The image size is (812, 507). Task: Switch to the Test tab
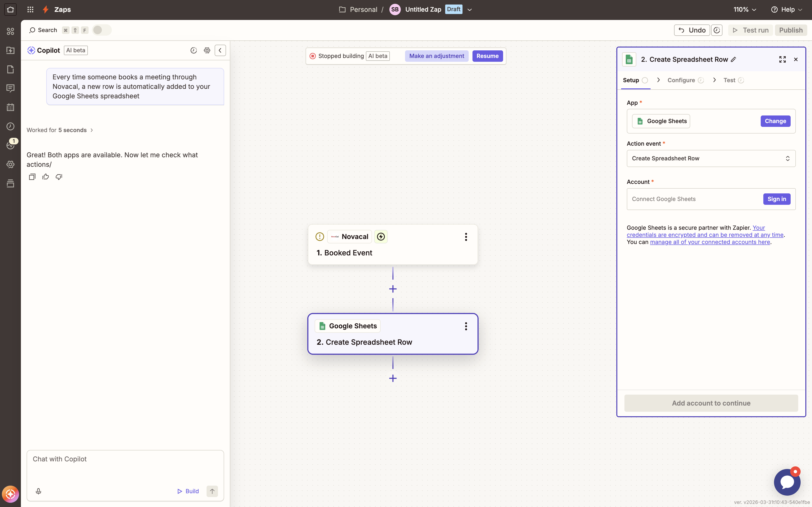pyautogui.click(x=729, y=80)
